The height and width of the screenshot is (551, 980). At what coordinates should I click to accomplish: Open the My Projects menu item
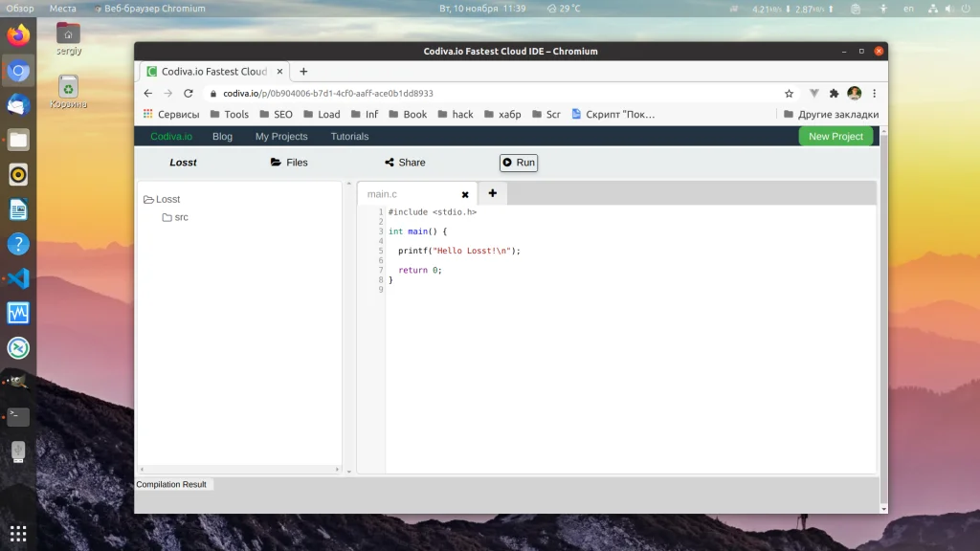(281, 137)
